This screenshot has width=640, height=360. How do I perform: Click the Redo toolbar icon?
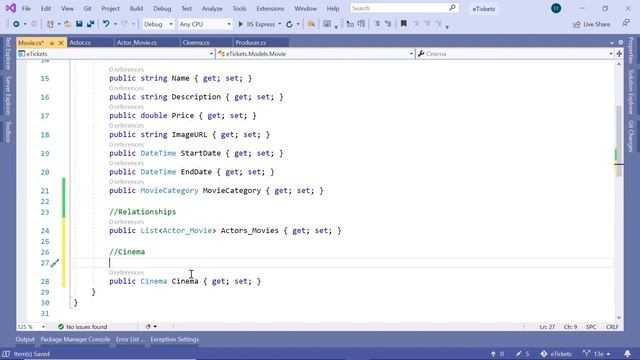coord(125,24)
